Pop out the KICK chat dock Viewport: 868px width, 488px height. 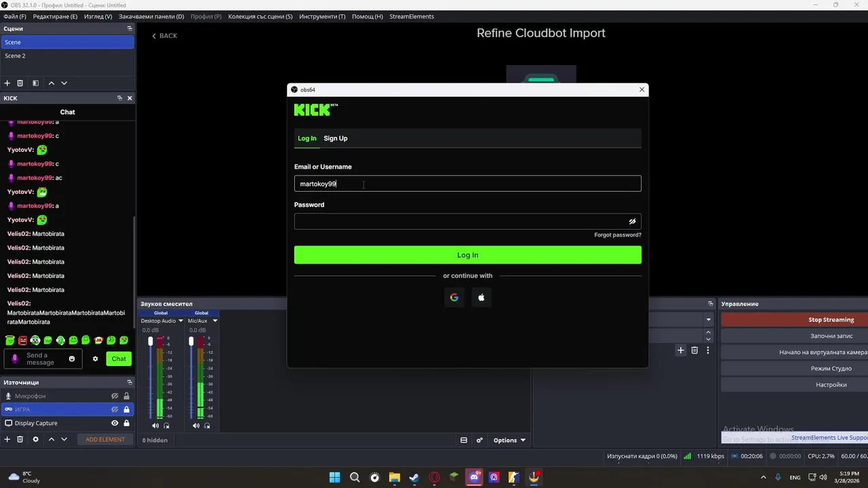(119, 98)
